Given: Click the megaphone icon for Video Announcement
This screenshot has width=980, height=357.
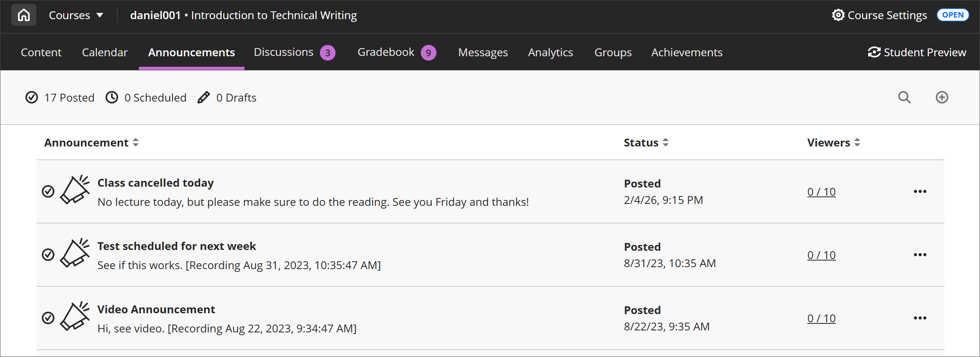Looking at the screenshot, I should (x=74, y=317).
